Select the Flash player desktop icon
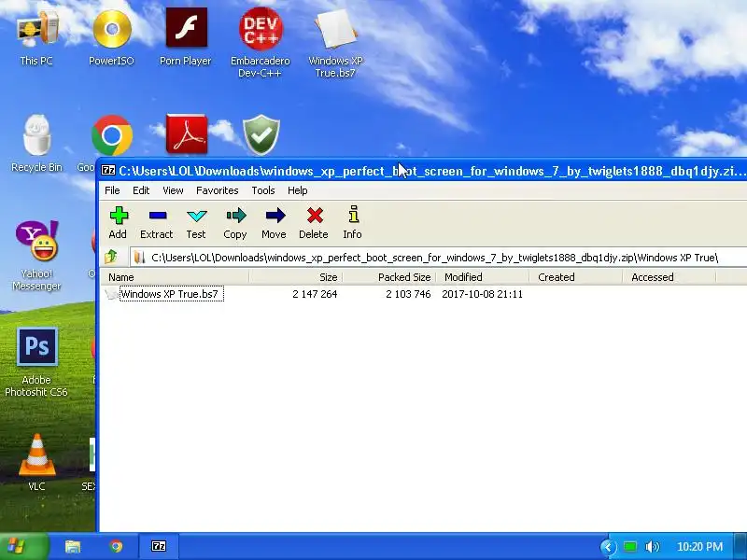This screenshot has width=747, height=560. click(x=186, y=38)
